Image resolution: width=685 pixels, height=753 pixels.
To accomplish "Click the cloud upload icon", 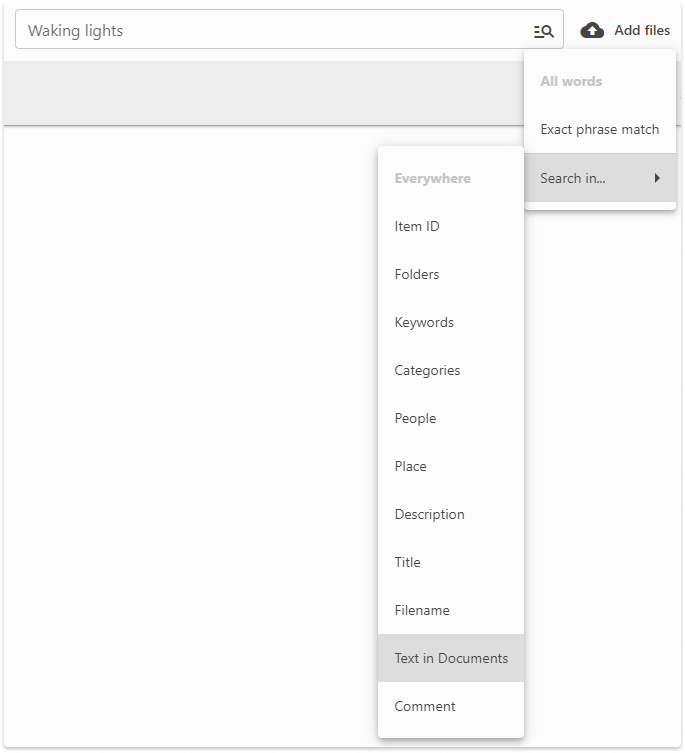I will point(592,30).
